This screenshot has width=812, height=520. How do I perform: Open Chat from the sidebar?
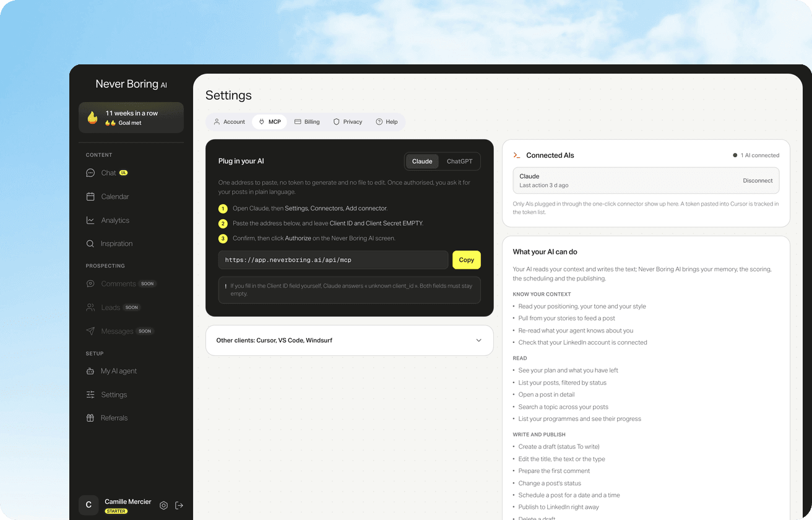tap(107, 173)
